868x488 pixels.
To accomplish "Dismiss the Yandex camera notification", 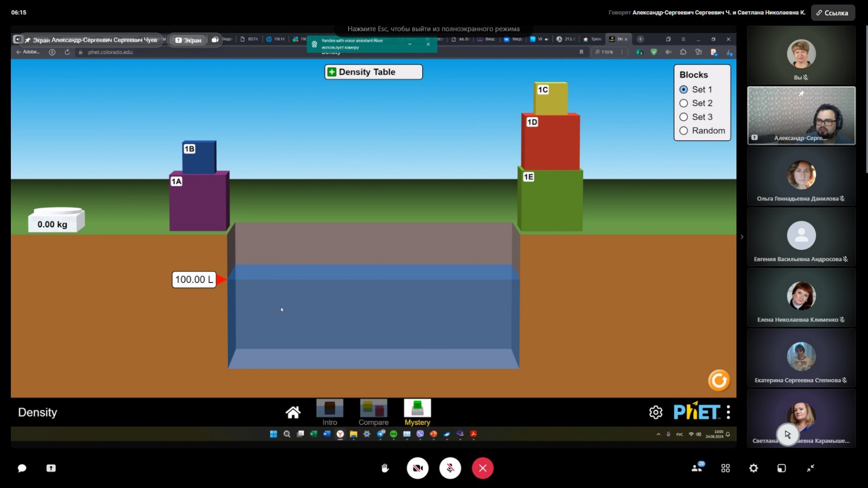I will 428,44.
